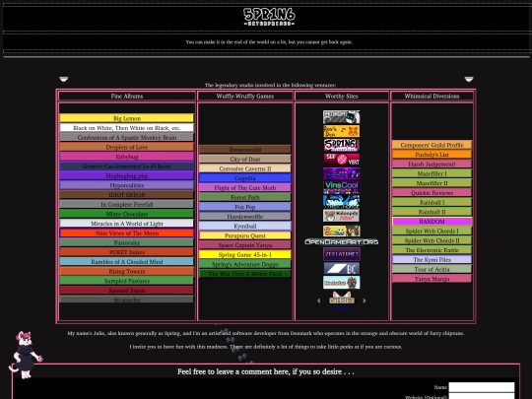This screenshot has width=532, height=399.
Task: Open the Minty Chocolate album
Action: 127,214
